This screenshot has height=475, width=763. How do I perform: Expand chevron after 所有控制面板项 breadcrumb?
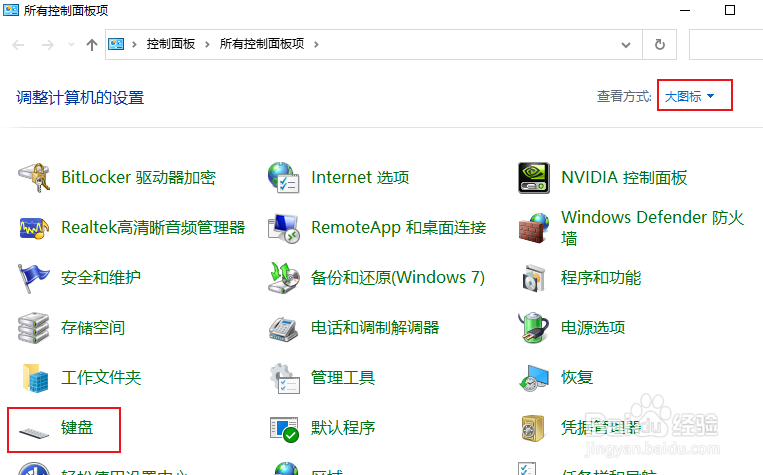[316, 45]
